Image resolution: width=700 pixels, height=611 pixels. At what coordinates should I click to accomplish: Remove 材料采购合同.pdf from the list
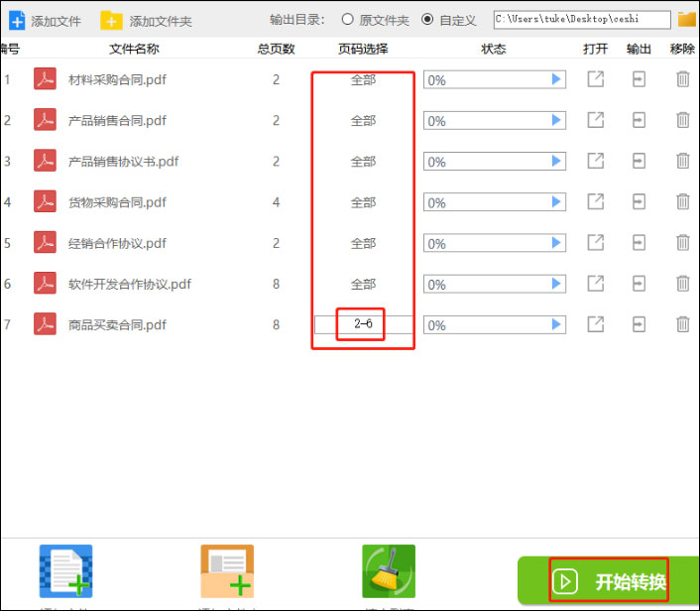click(682, 79)
